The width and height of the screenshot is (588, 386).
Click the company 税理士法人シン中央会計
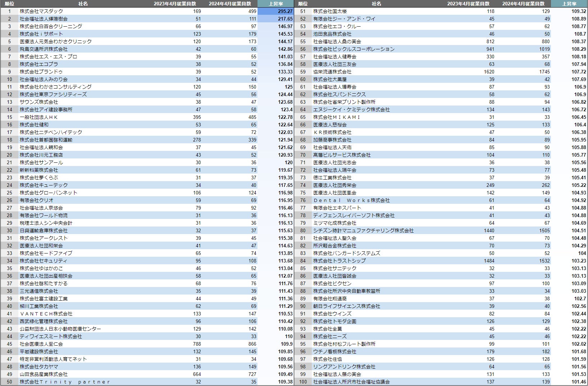click(46, 223)
